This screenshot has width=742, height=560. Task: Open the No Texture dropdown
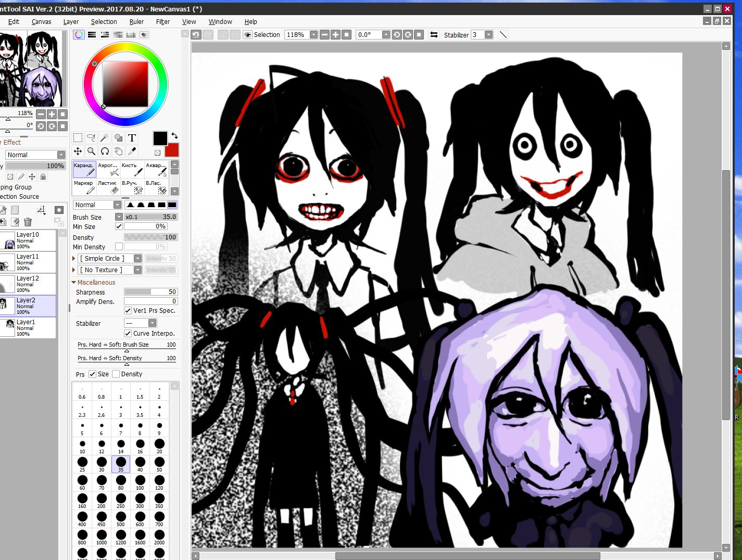pos(137,270)
